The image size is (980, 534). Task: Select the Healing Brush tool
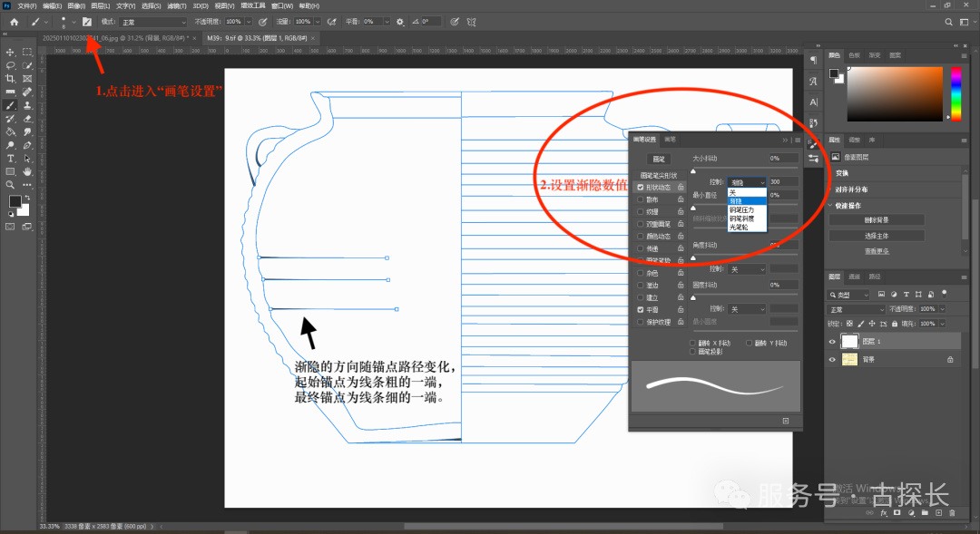(x=27, y=92)
